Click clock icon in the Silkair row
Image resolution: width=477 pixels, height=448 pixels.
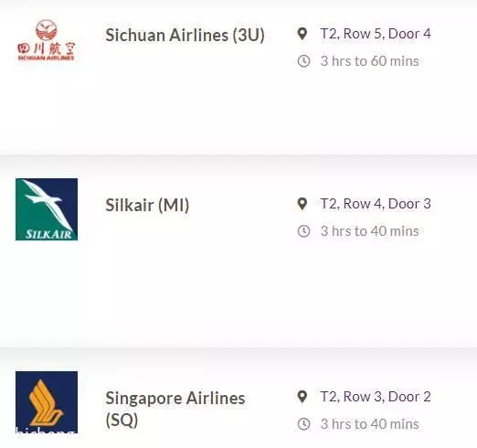tap(303, 231)
